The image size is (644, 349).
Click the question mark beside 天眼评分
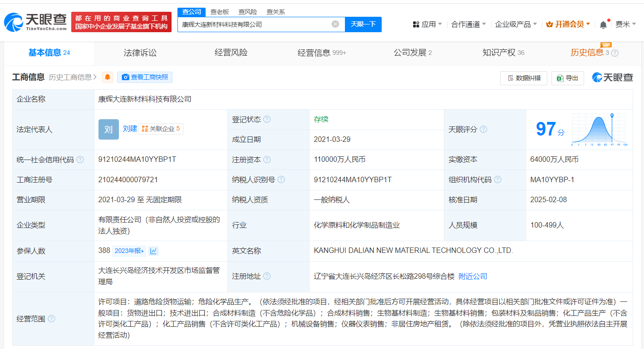[483, 130]
